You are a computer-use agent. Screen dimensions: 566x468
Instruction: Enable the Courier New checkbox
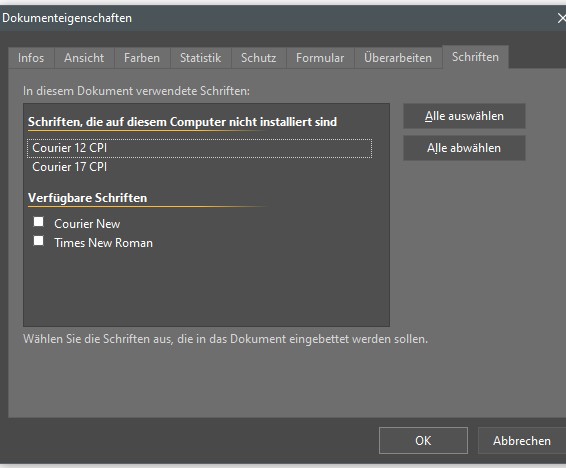[39, 222]
